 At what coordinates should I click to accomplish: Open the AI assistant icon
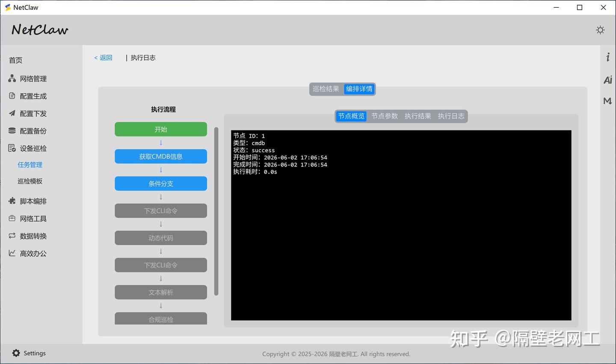point(607,80)
